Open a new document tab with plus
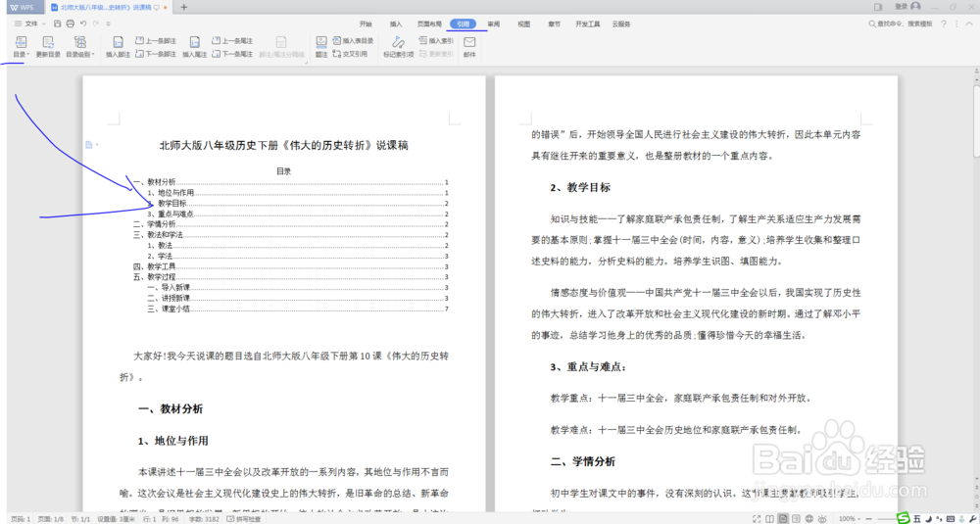 [x=184, y=7]
